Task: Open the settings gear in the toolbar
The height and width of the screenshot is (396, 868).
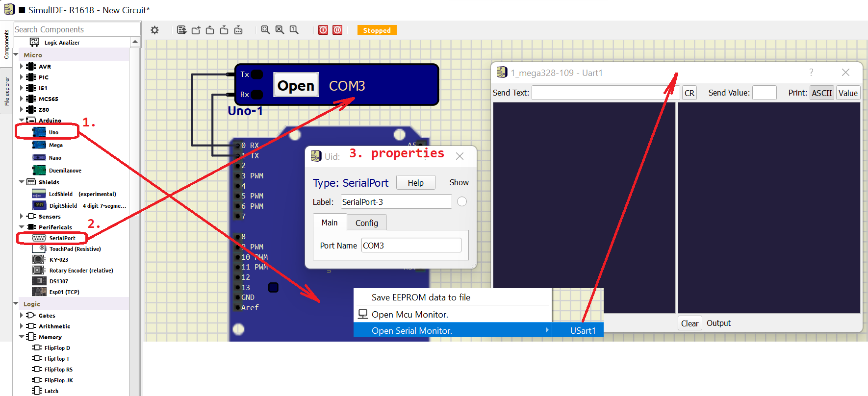Action: pos(154,30)
